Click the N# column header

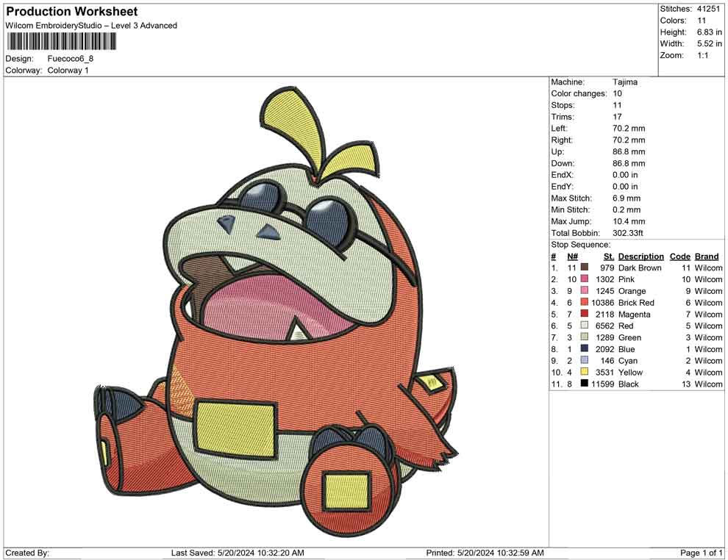coord(572,256)
